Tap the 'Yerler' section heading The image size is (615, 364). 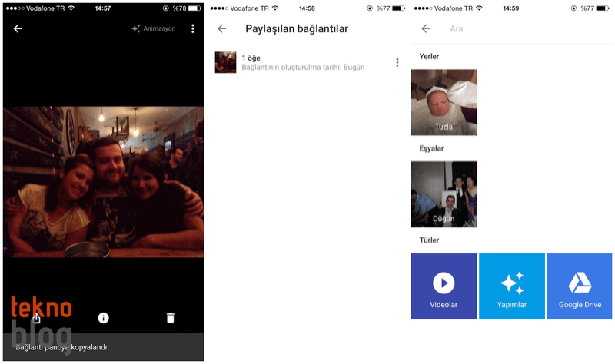click(429, 56)
